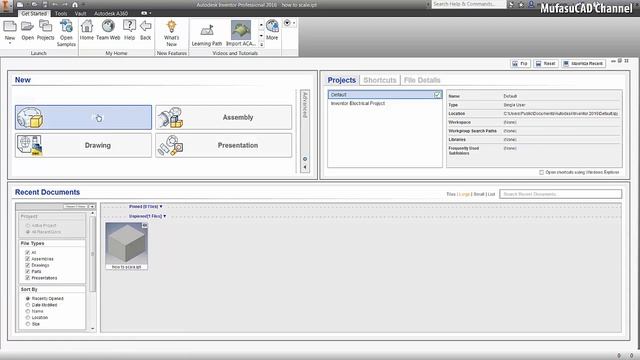Click the Open Samples icon
This screenshot has height=360, width=640.
[66, 27]
